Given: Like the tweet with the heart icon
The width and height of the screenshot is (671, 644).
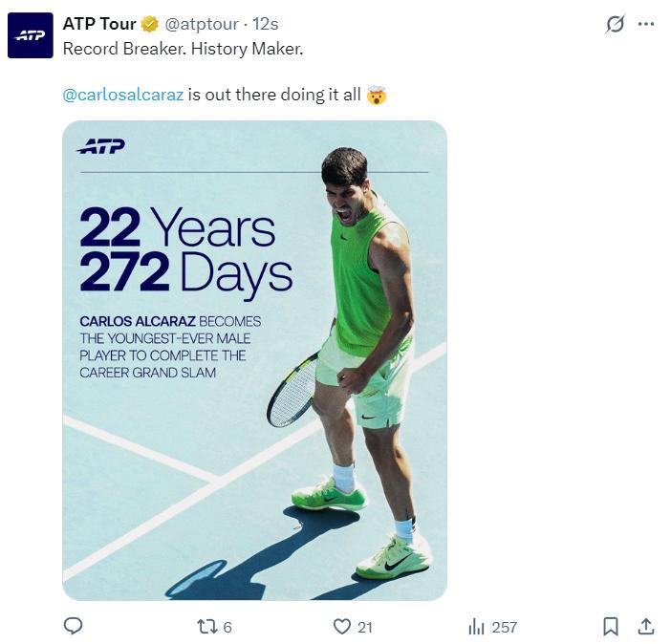Looking at the screenshot, I should pyautogui.click(x=342, y=626).
